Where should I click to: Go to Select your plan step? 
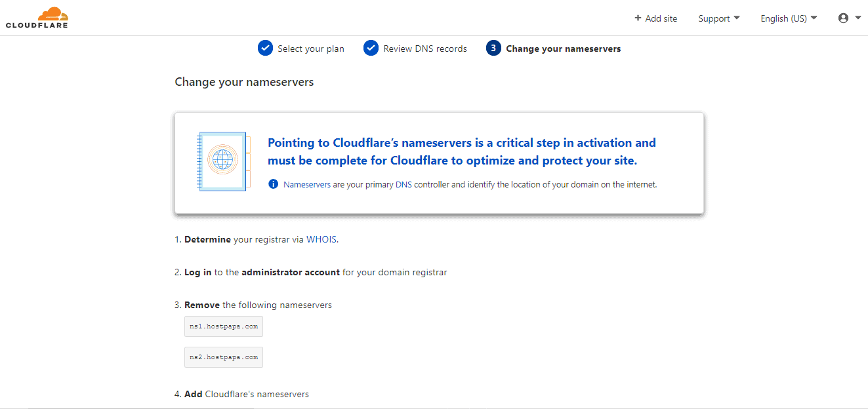click(310, 49)
